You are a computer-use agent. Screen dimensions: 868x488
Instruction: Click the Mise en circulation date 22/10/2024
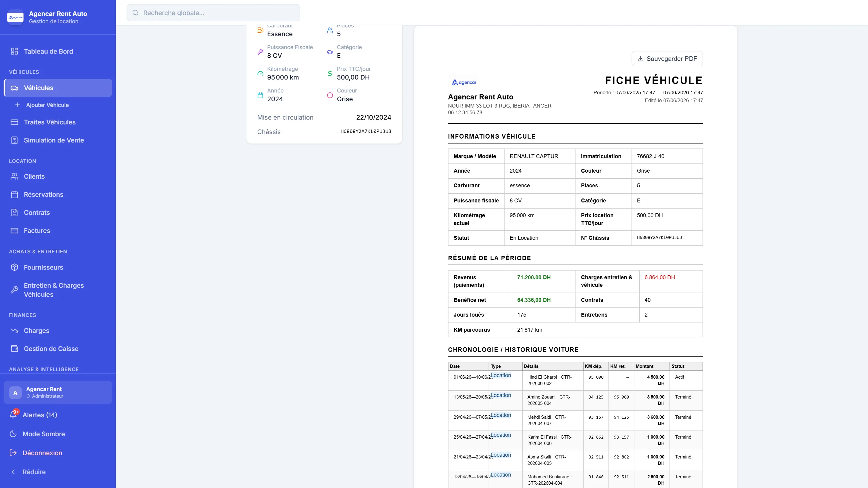pos(373,117)
